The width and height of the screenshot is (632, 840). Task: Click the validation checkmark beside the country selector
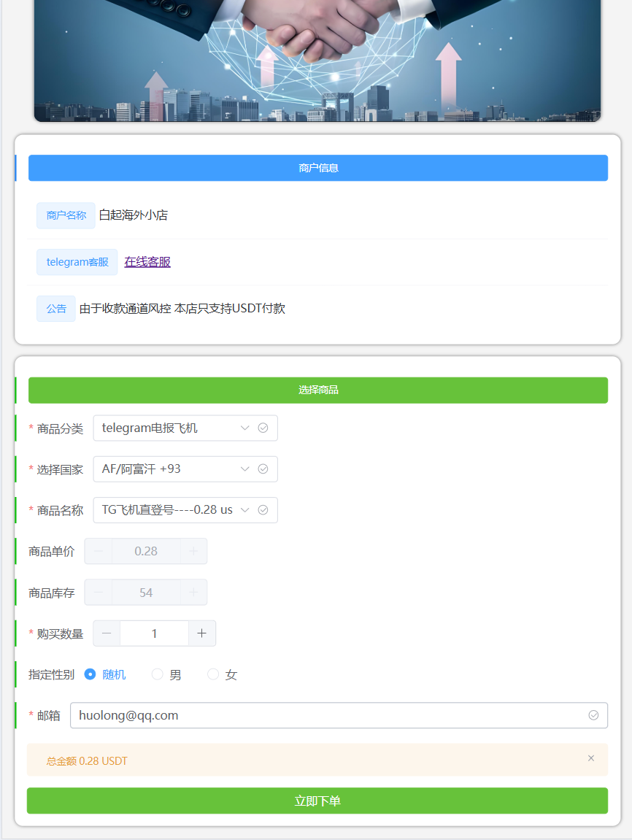(x=263, y=469)
